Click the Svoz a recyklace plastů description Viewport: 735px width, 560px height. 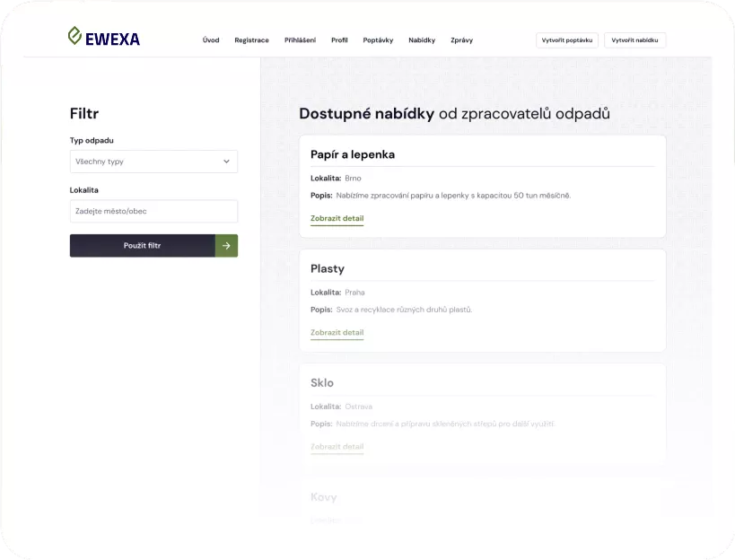[404, 310]
